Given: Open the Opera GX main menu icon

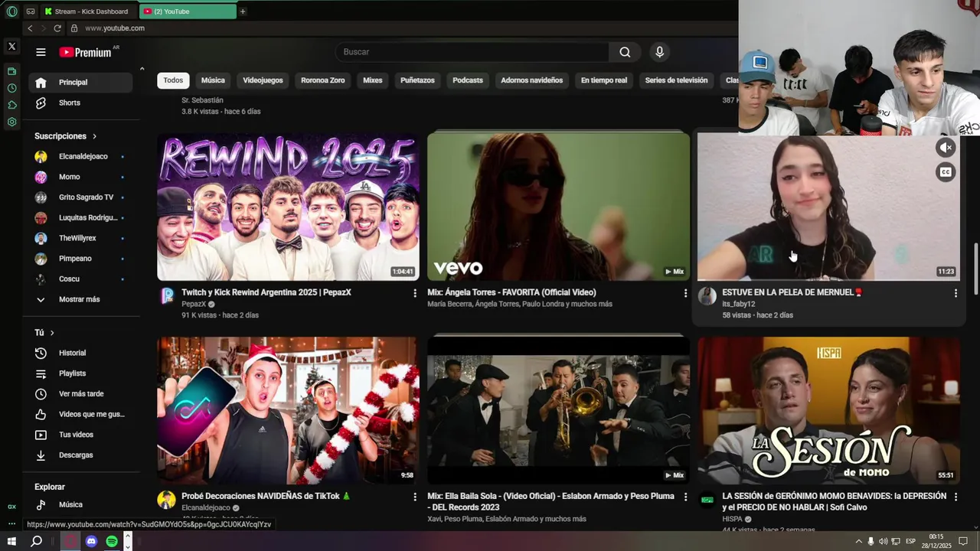Looking at the screenshot, I should point(11,11).
